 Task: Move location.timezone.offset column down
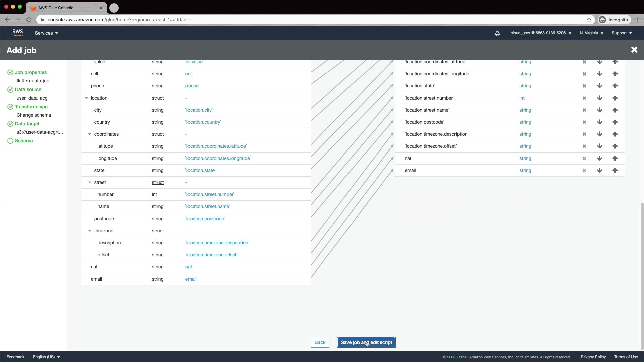pos(599,146)
